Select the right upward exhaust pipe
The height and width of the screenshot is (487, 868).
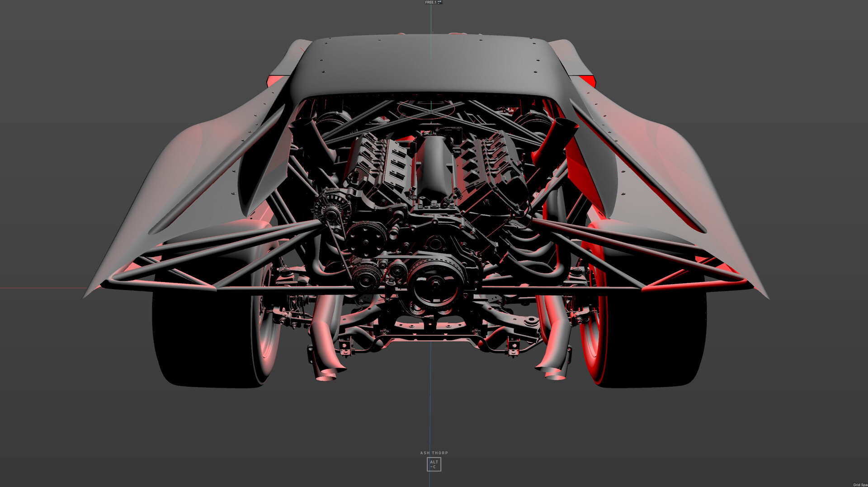(x=561, y=136)
